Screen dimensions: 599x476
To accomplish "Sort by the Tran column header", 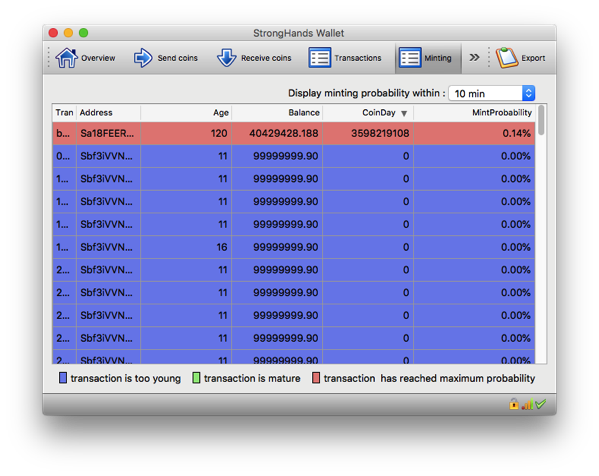I will [x=65, y=113].
